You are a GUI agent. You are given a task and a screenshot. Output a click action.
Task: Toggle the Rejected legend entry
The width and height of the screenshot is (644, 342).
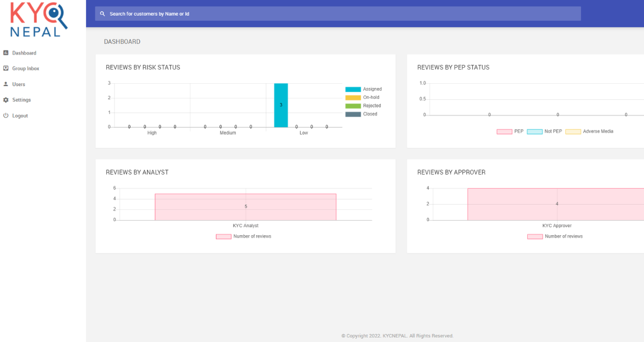pyautogui.click(x=363, y=106)
